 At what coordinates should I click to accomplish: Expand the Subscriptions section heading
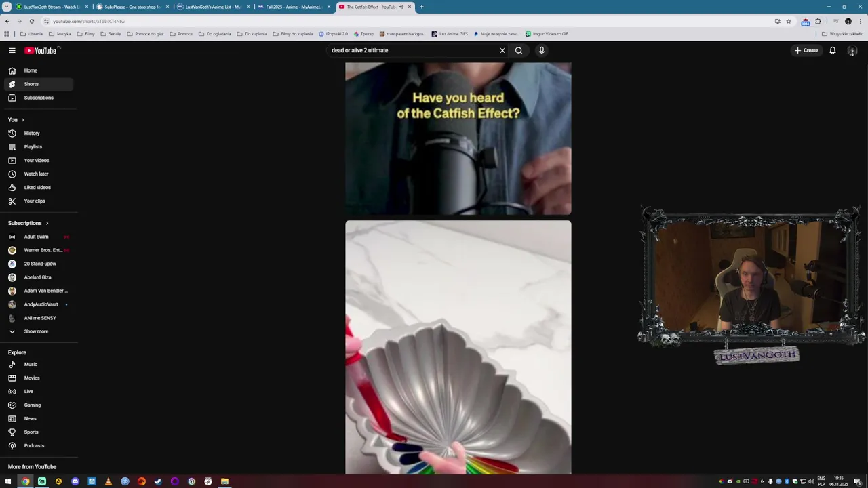click(x=28, y=223)
